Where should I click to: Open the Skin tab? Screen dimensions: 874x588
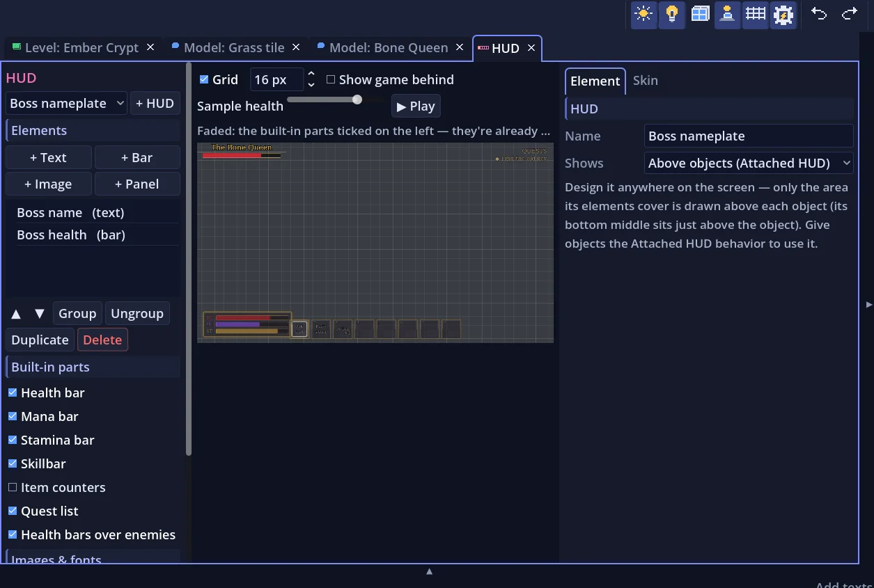point(646,80)
